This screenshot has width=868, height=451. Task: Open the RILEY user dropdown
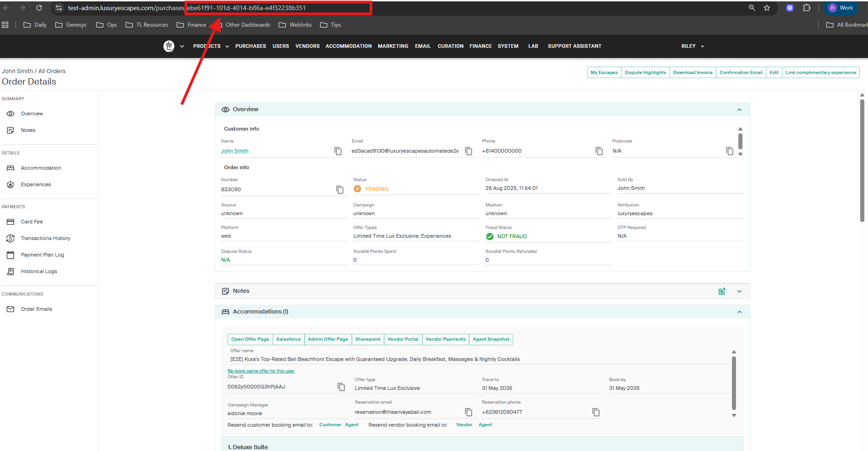click(692, 46)
